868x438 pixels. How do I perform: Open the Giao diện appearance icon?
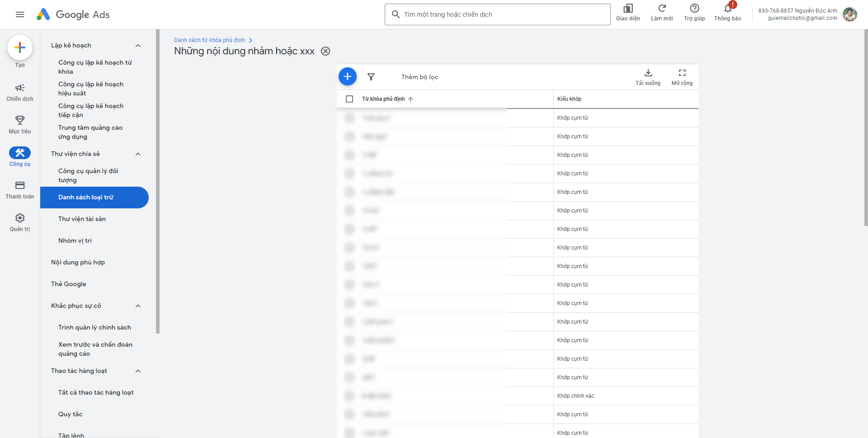628,12
